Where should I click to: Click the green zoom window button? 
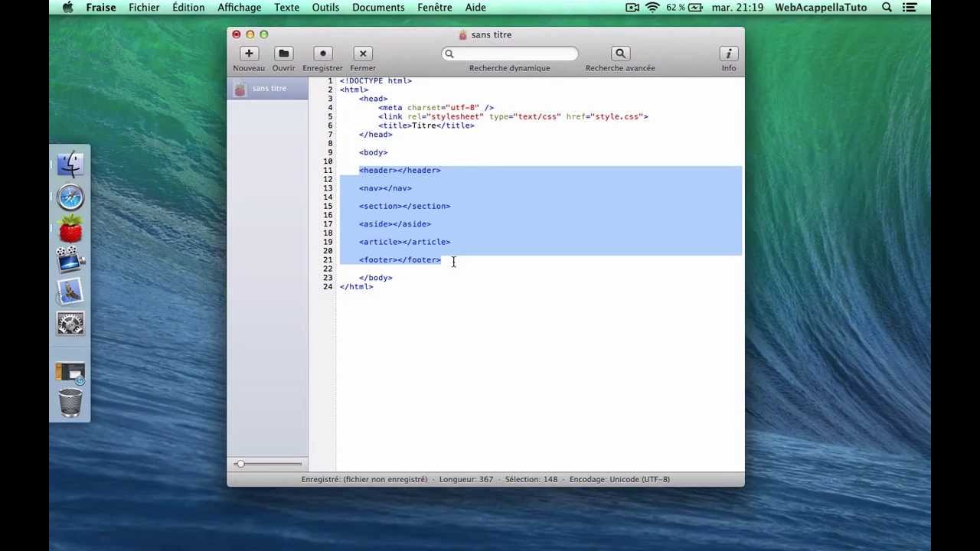[264, 34]
